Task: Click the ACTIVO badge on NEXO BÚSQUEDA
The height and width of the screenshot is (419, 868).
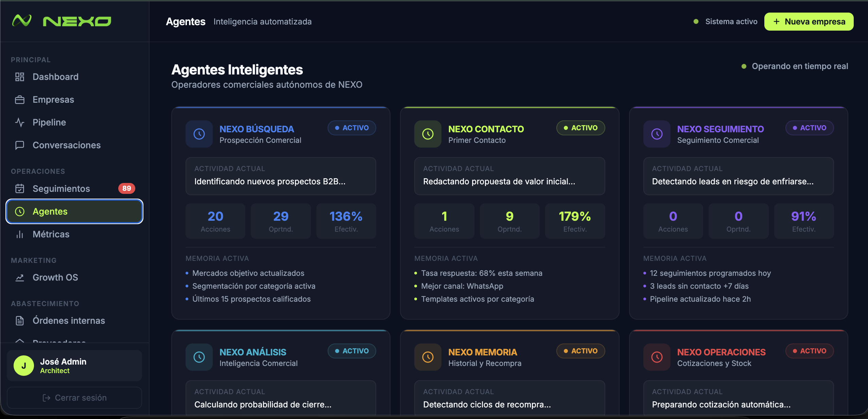Action: [x=352, y=128]
